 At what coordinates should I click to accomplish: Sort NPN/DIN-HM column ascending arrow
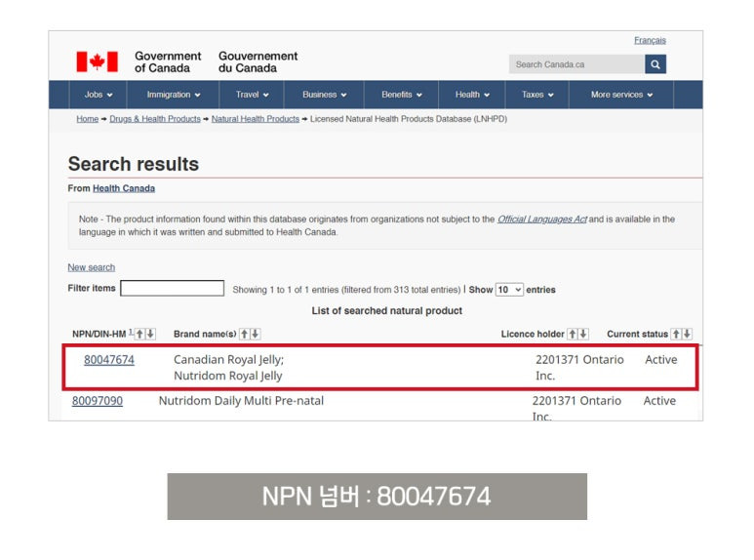click(x=139, y=334)
